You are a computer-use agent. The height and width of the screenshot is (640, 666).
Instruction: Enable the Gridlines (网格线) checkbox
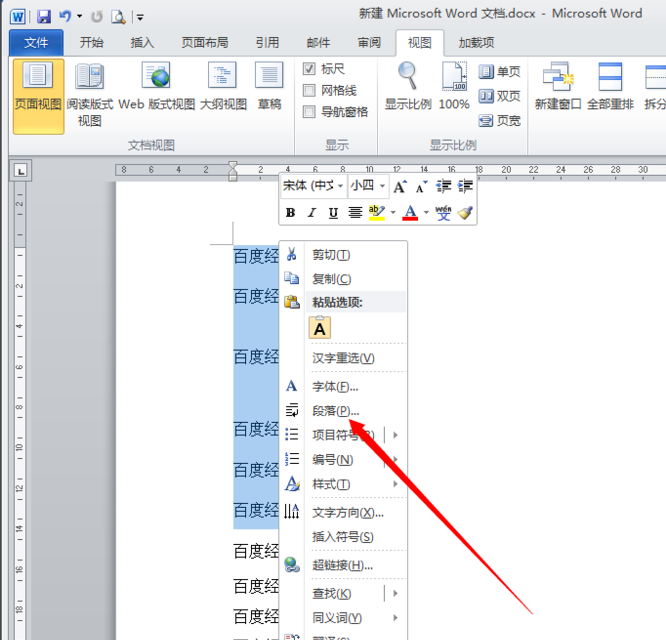(309, 90)
